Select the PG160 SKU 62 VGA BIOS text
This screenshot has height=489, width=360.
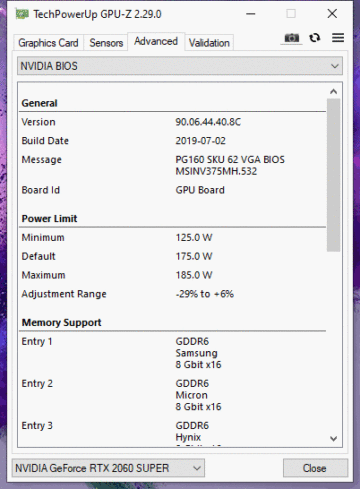click(230, 159)
